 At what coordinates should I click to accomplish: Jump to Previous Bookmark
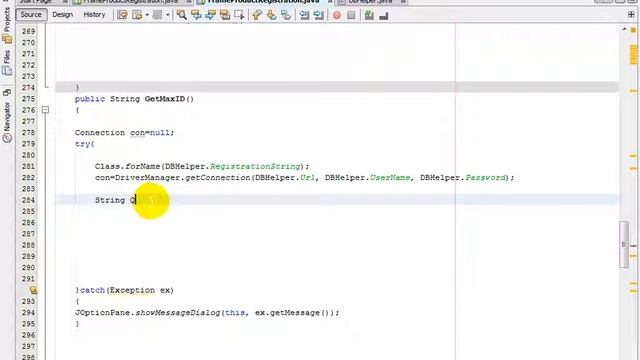[257, 16]
